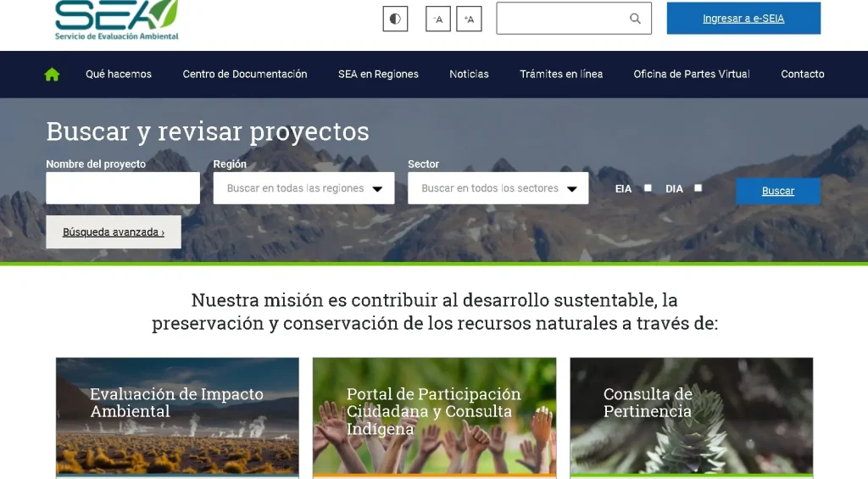This screenshot has height=479, width=868.
Task: Open Qué hacemos menu
Action: (119, 75)
